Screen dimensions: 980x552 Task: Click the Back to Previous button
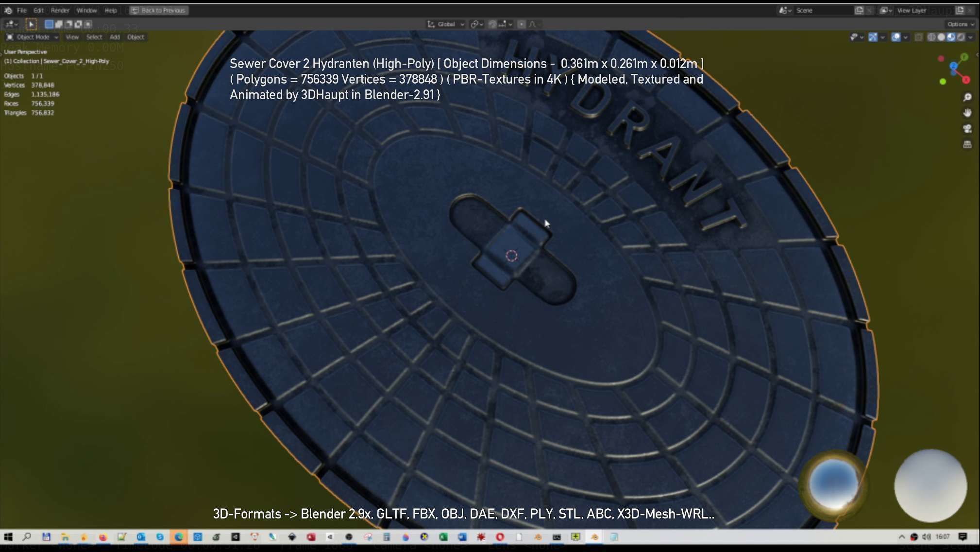pos(159,10)
